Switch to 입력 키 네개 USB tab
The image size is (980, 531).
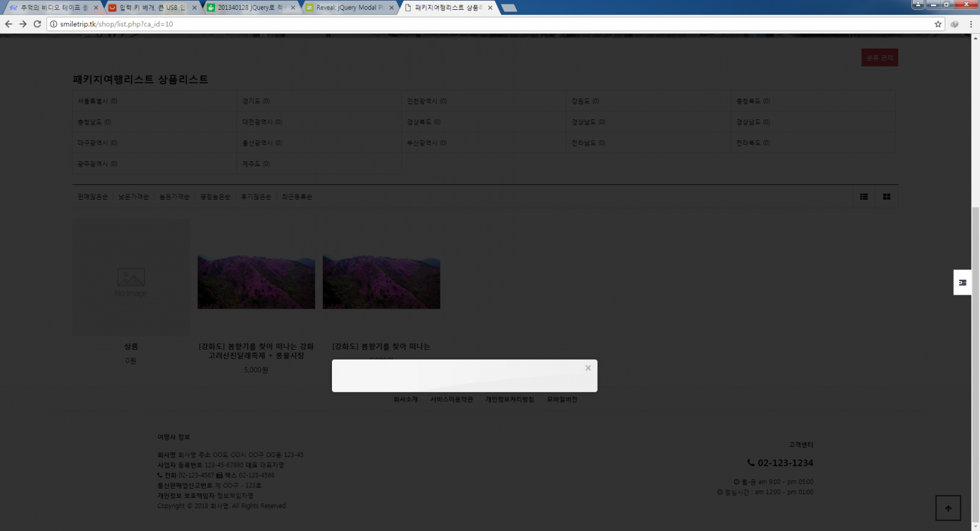tap(153, 7)
